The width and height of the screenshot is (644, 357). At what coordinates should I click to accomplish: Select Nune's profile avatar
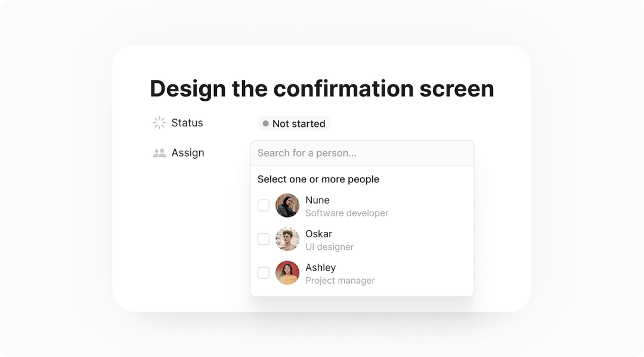coord(287,206)
